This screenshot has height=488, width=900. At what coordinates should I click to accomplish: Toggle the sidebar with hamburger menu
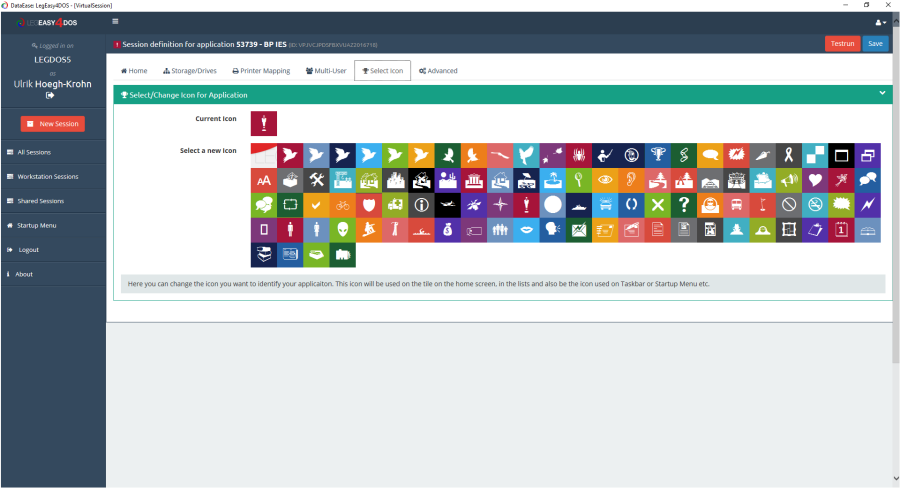(116, 21)
